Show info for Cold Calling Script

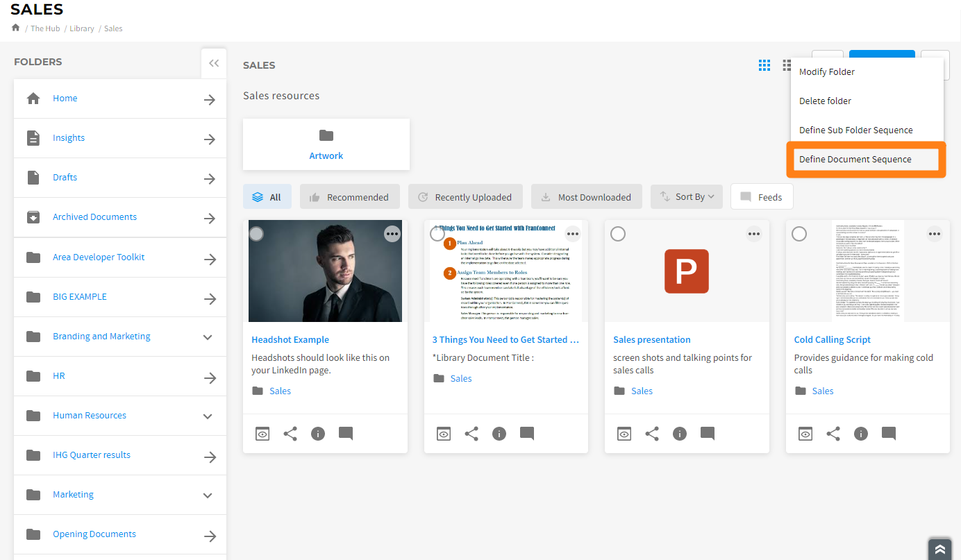pyautogui.click(x=860, y=434)
